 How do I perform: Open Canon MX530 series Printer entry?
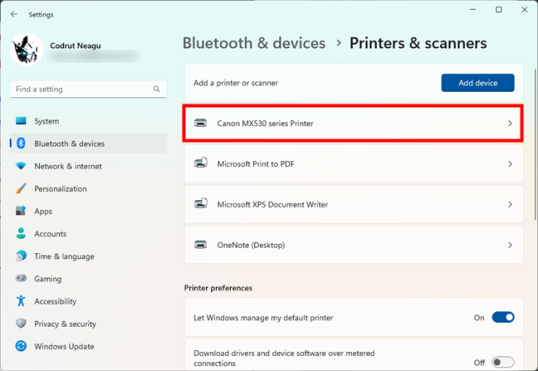pyautogui.click(x=353, y=123)
